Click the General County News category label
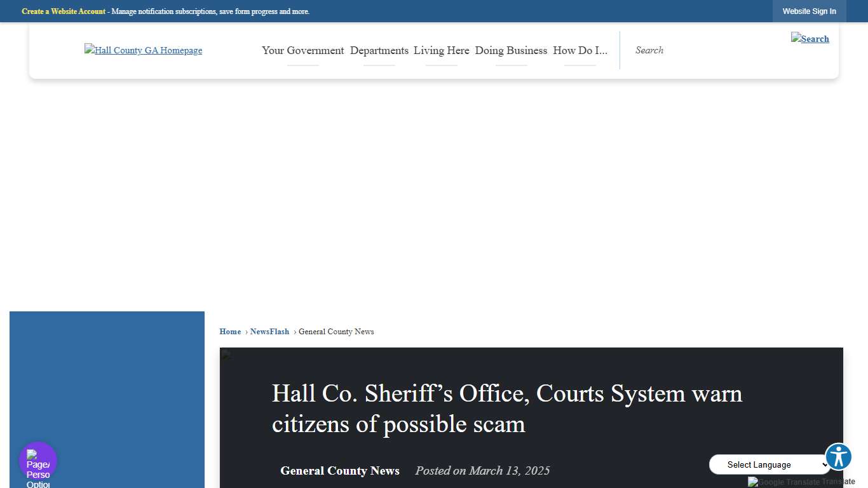Viewport: 868px width, 488px height. 340,471
